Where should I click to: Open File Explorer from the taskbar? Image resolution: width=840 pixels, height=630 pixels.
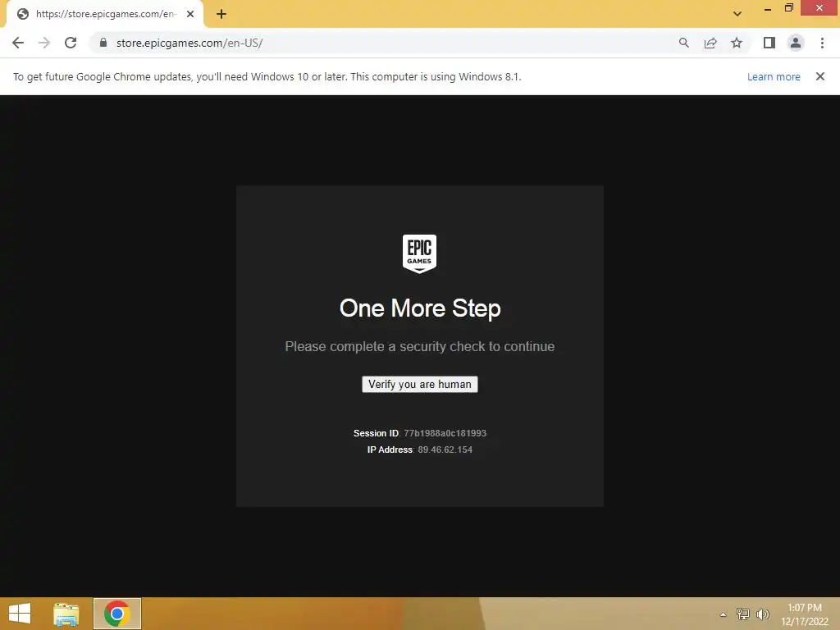tap(66, 614)
